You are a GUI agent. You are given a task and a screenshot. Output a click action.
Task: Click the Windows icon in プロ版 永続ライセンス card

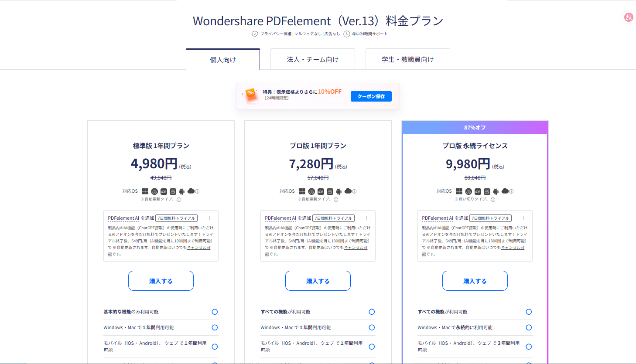(459, 191)
